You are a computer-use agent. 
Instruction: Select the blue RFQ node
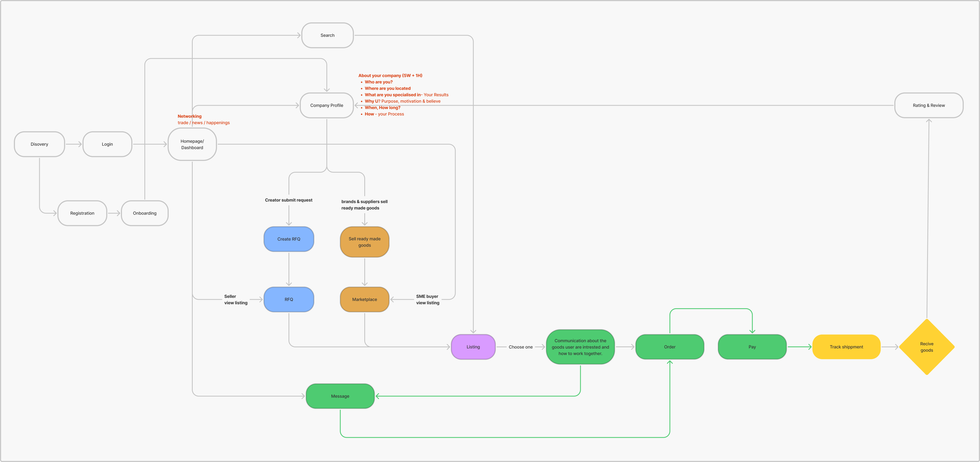click(x=289, y=299)
